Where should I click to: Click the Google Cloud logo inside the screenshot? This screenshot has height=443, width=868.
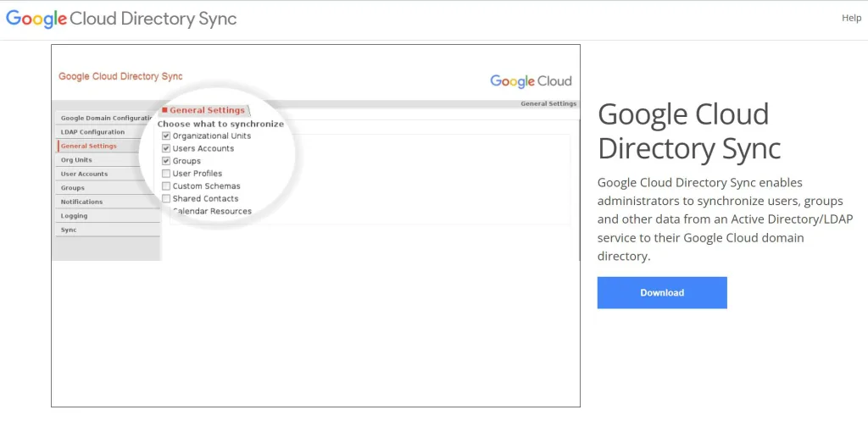coord(531,81)
